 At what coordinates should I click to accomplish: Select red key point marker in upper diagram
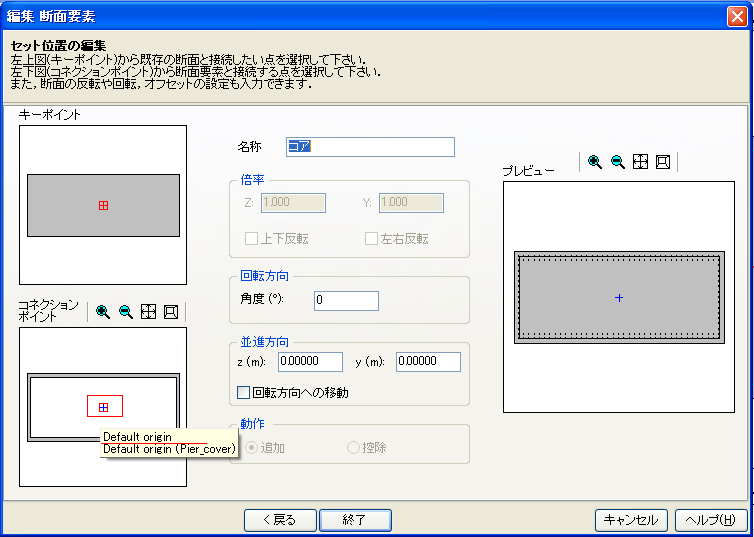click(103, 206)
